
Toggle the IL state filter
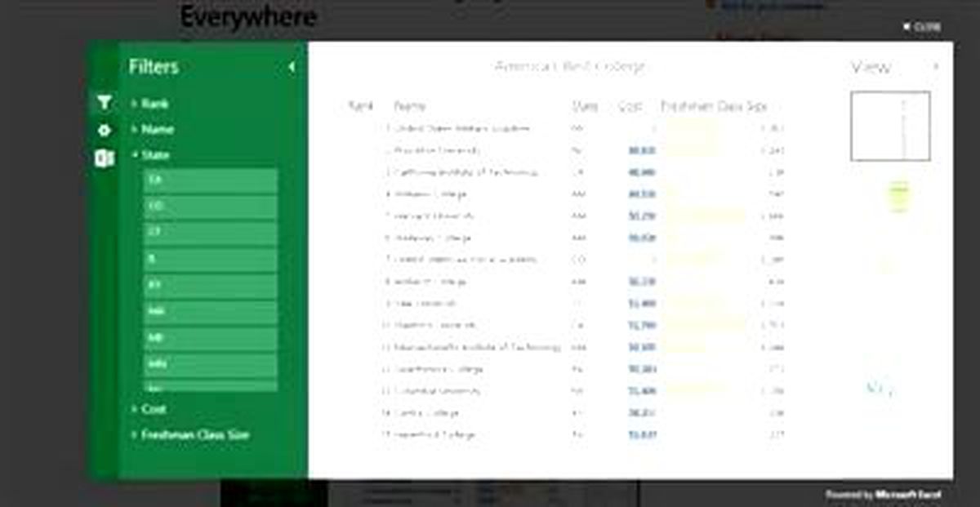211,259
